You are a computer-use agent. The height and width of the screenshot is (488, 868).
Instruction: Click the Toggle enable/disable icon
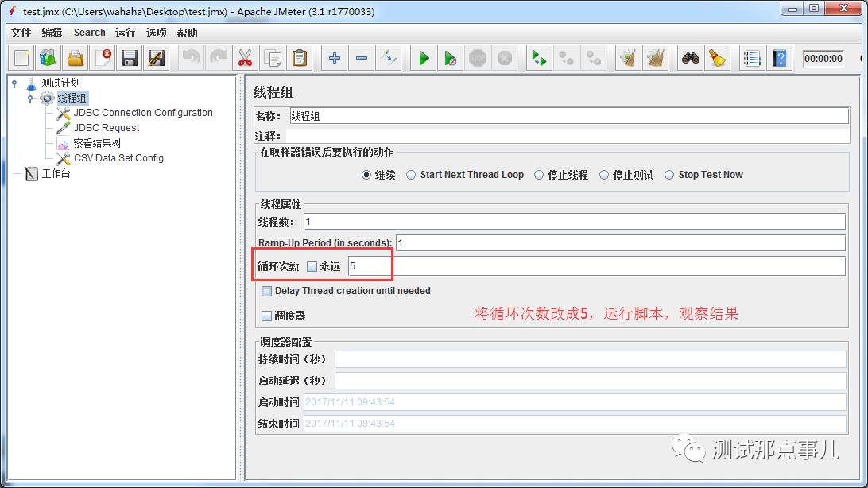click(x=389, y=58)
